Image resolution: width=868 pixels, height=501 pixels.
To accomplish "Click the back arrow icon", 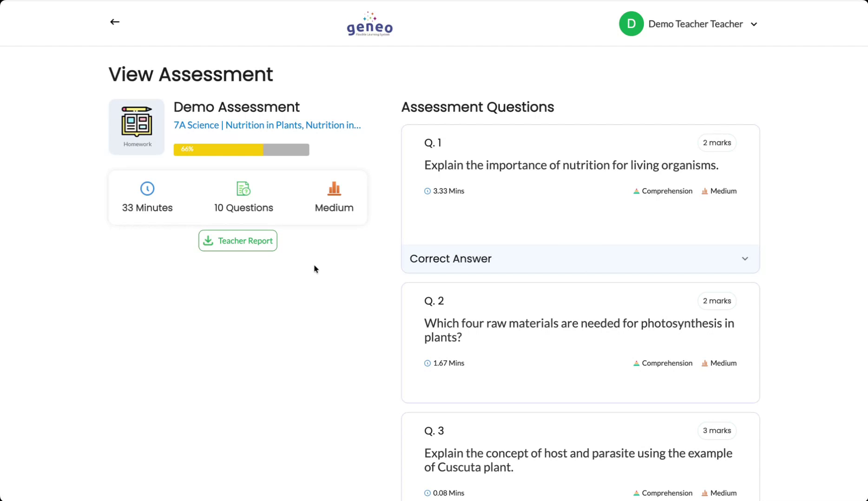I will [x=115, y=22].
